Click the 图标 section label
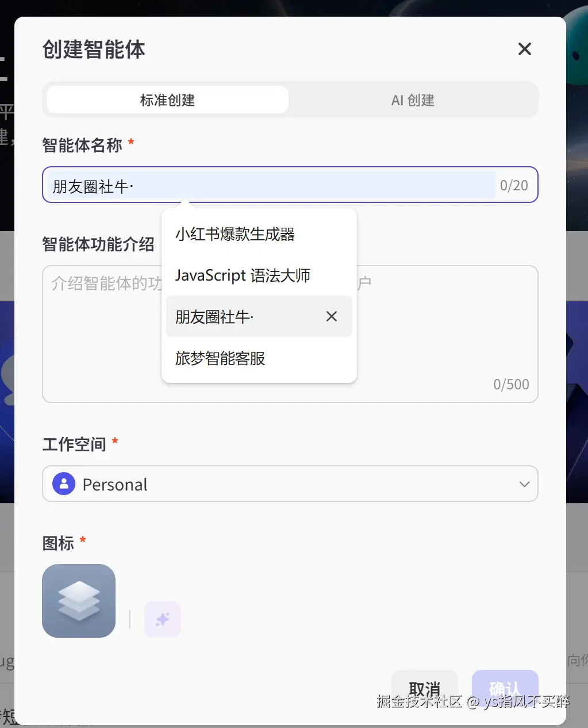588x728 pixels. click(58, 543)
